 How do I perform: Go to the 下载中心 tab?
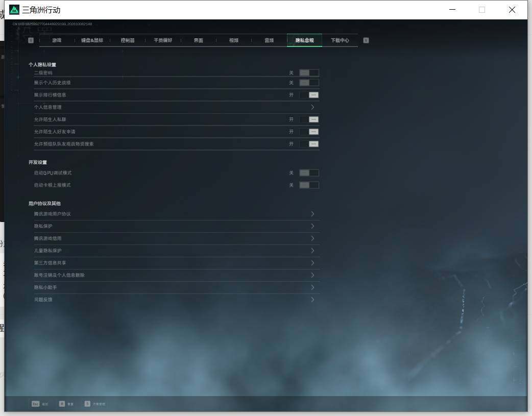pos(340,40)
